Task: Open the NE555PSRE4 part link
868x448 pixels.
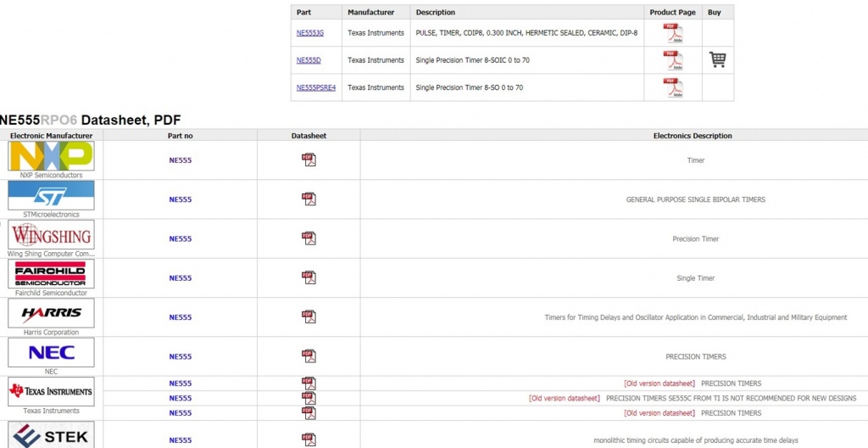Action: point(315,87)
